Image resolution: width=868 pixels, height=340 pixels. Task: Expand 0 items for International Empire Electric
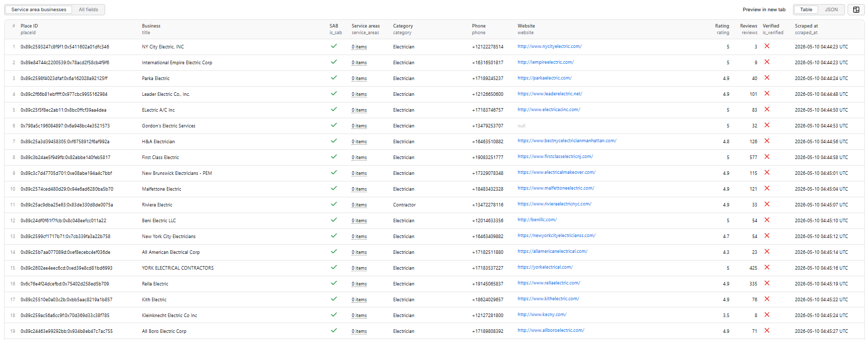(359, 63)
